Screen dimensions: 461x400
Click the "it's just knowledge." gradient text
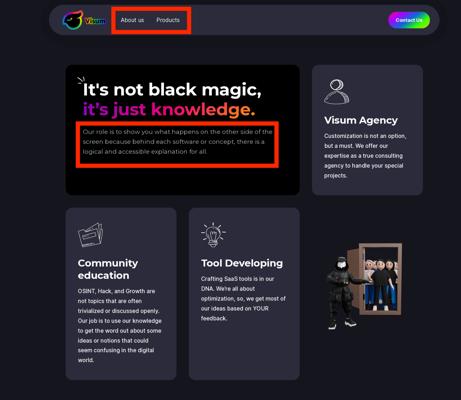[x=169, y=109]
